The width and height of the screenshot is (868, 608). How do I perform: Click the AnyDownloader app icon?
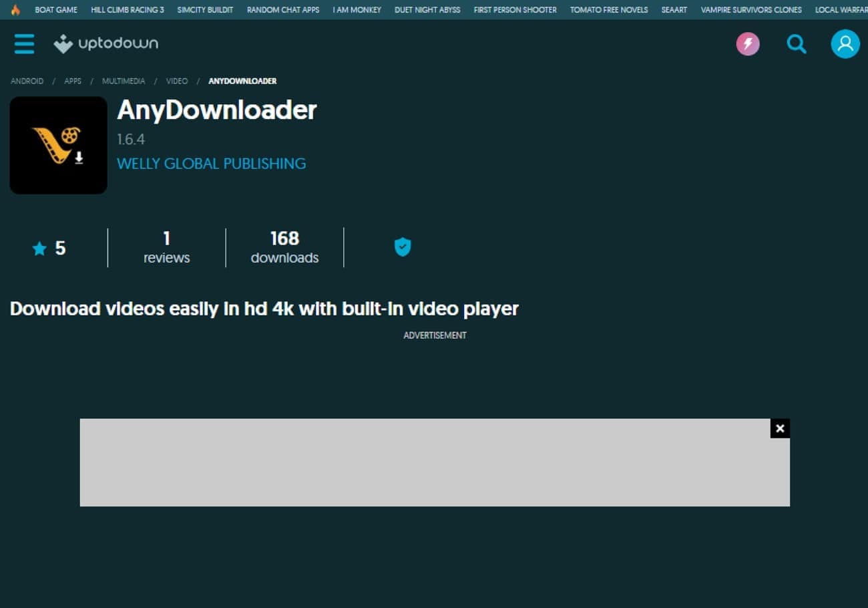[x=58, y=145]
